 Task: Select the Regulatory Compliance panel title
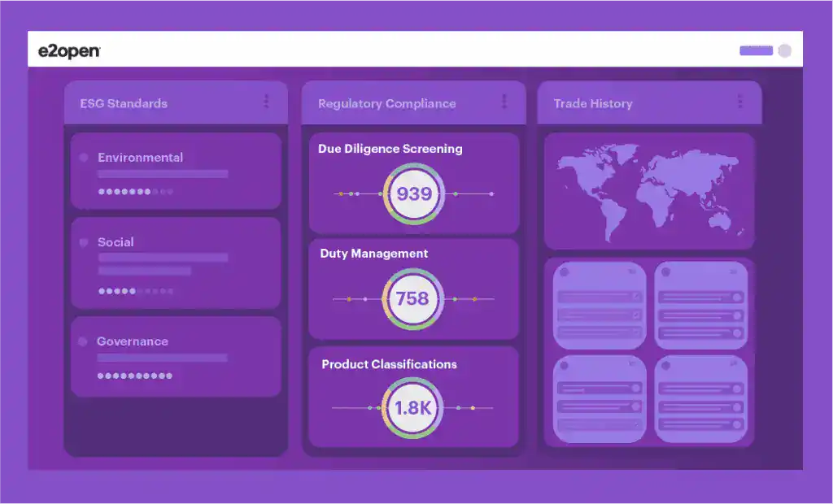[x=386, y=103]
